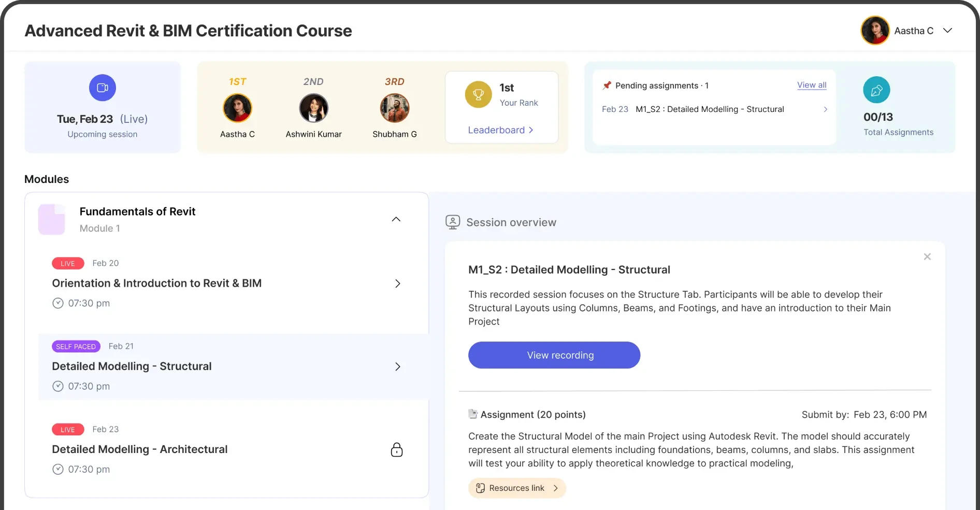This screenshot has width=980, height=510.
Task: Click the link icon inside Resources link
Action: 480,488
